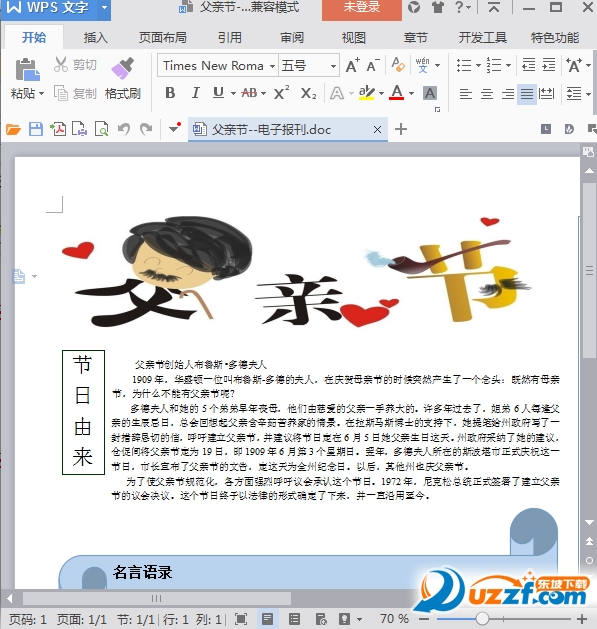The height and width of the screenshot is (629, 597).
Task: Toggle strikethrough AB formatting
Action: (x=250, y=93)
